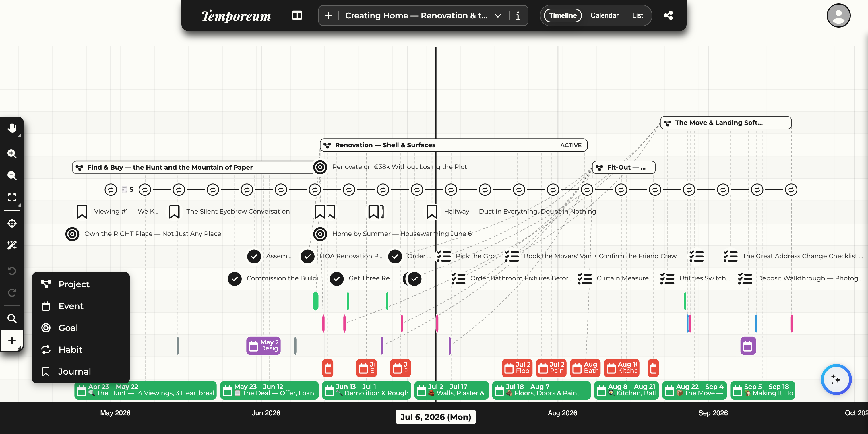Expand the project title dropdown chevron
The height and width of the screenshot is (434, 868).
[x=498, y=16]
